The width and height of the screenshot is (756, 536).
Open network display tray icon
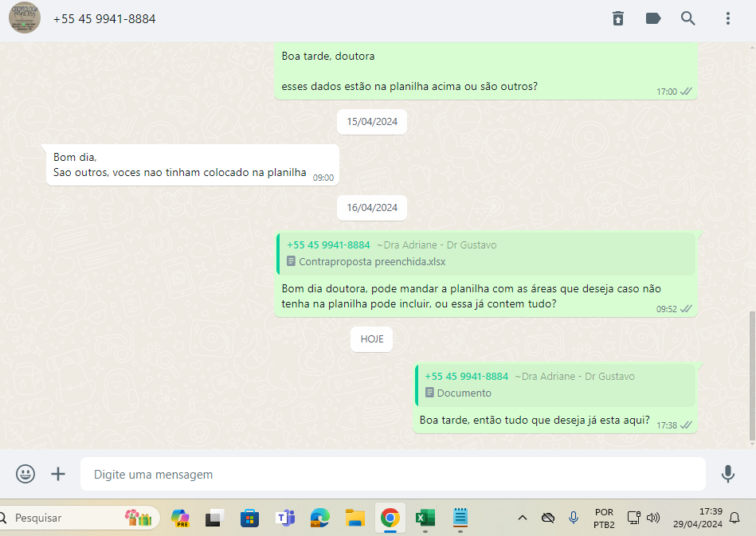click(x=633, y=518)
